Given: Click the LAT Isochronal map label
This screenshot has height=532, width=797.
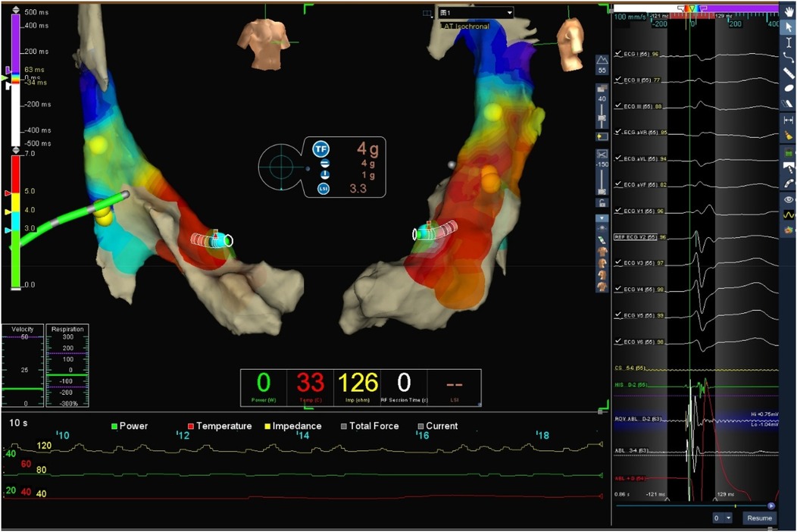Looking at the screenshot, I should point(464,26).
